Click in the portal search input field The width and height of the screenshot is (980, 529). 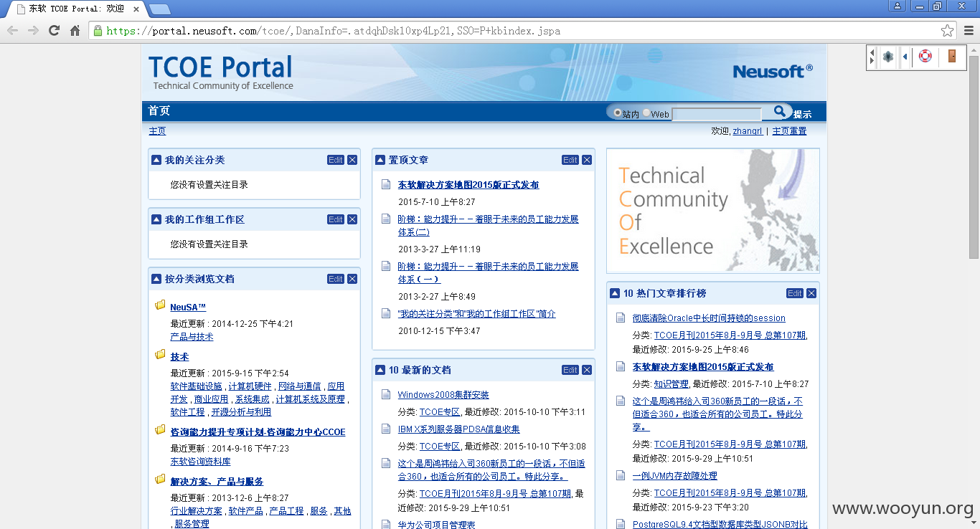pos(717,114)
